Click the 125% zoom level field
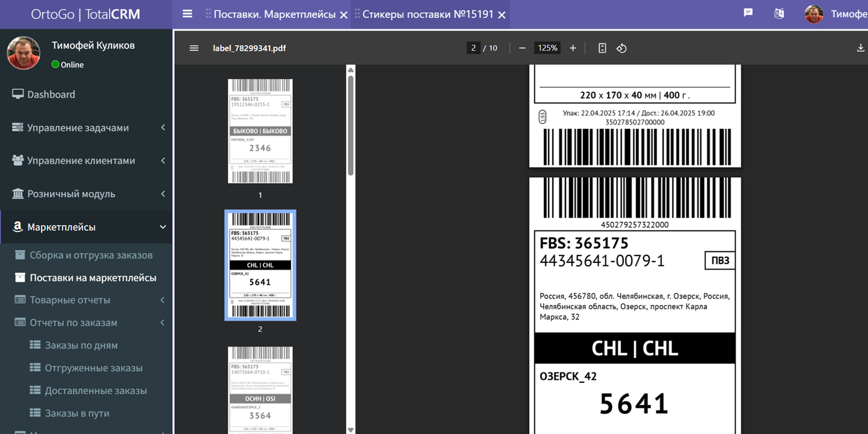868x434 pixels. pyautogui.click(x=548, y=48)
